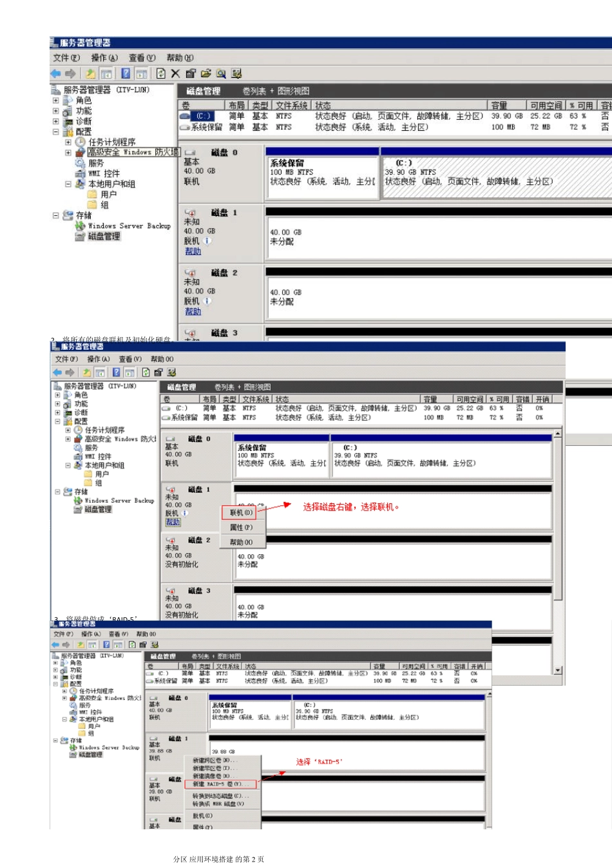Expand 功能 node in top window tree

click(55, 111)
